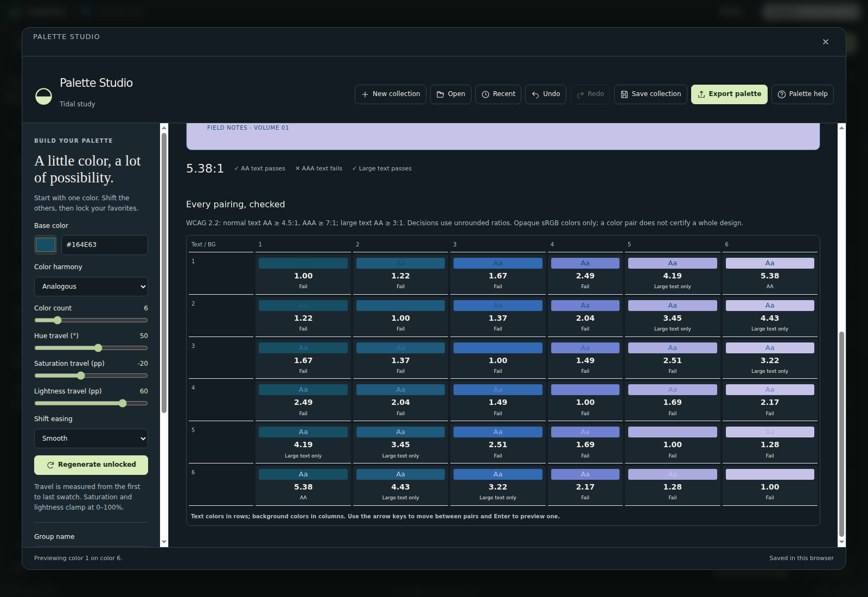Click the 'Saved in this browser' status

(x=801, y=558)
